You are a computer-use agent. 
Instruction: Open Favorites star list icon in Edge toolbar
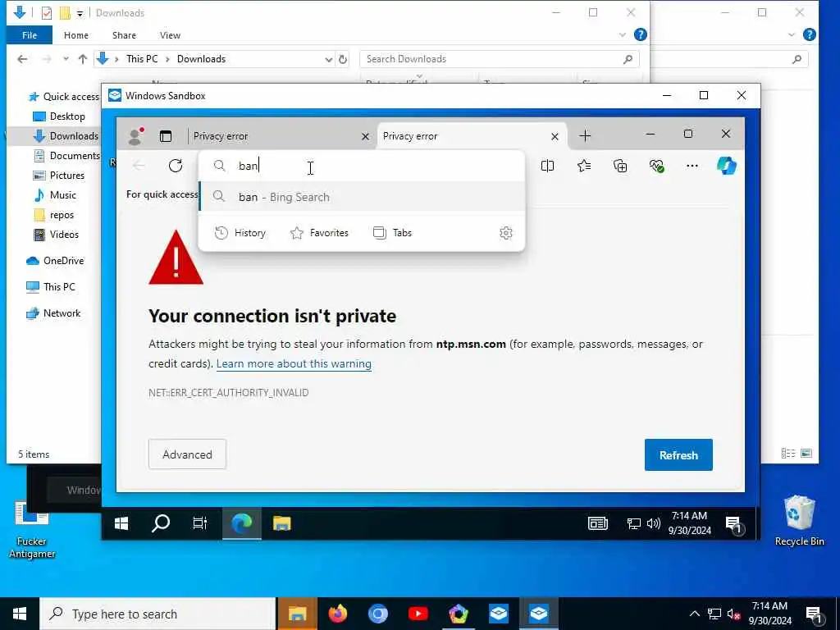point(584,166)
